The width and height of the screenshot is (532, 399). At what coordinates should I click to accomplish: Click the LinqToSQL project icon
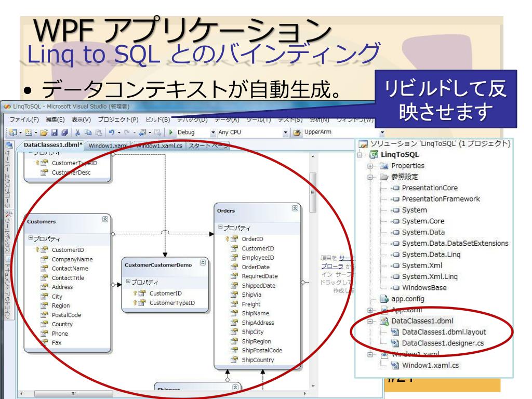pos(374,155)
